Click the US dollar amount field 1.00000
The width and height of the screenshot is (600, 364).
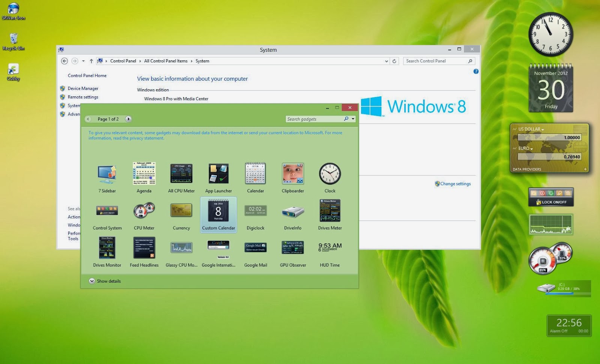549,138
